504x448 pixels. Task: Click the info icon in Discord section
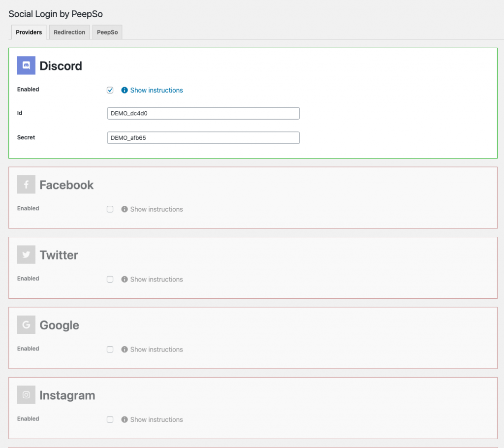tap(125, 91)
